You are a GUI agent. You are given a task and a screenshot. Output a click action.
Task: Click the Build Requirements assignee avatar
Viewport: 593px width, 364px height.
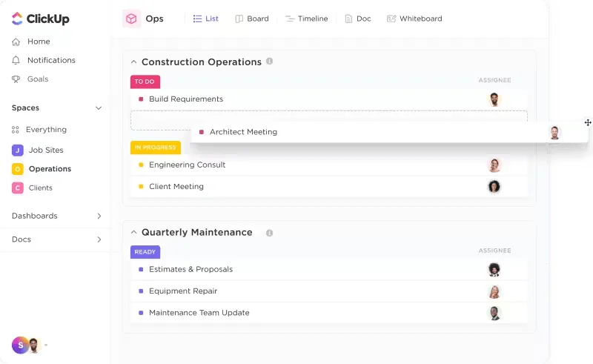pyautogui.click(x=494, y=99)
